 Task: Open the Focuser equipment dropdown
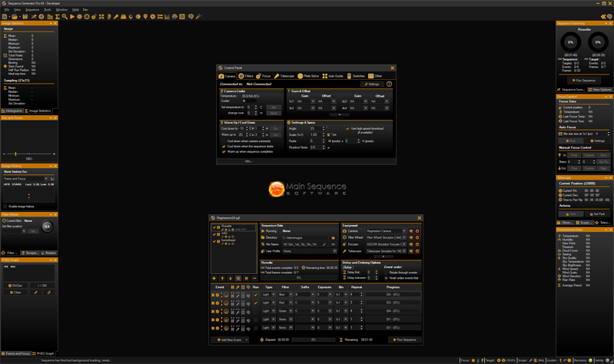click(404, 244)
